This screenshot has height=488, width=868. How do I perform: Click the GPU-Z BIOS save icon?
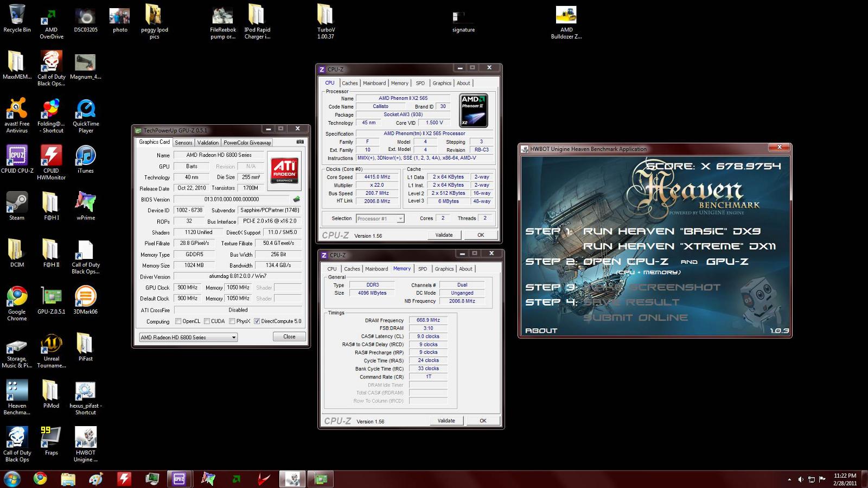[296, 199]
